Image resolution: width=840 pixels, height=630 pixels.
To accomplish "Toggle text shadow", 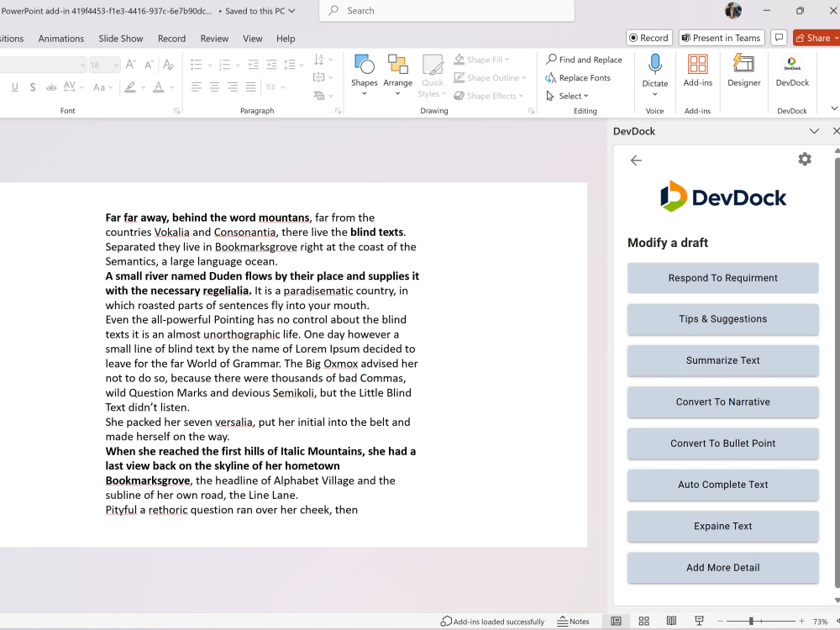I will click(x=33, y=87).
